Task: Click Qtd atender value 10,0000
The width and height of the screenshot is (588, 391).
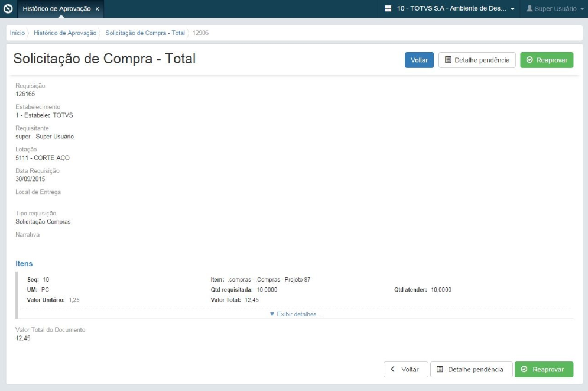Action: [441, 290]
